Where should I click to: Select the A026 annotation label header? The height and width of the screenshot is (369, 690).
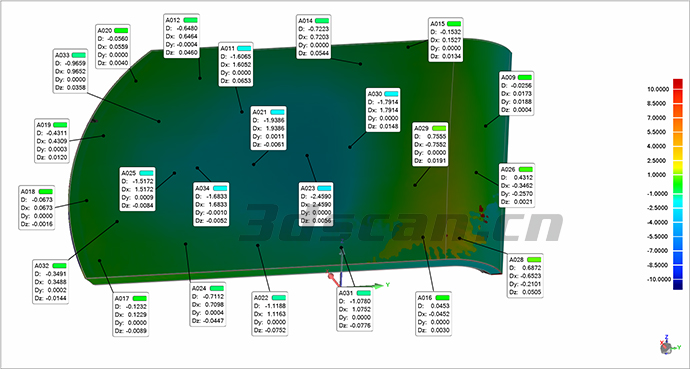(517, 169)
